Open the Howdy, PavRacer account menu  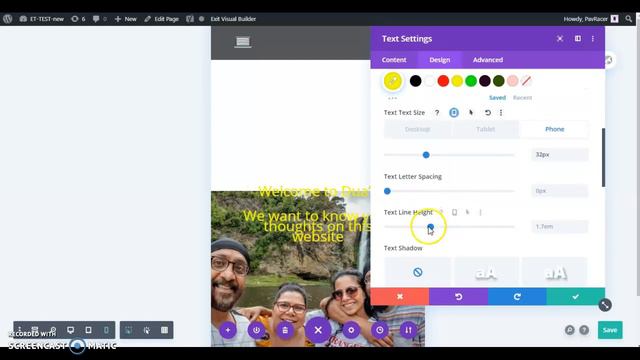591,19
